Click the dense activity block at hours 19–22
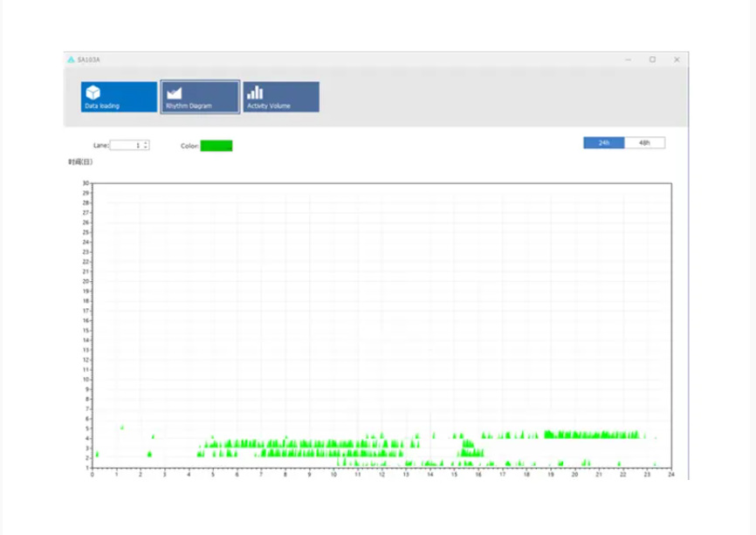Image resolution: width=756 pixels, height=535 pixels. (x=592, y=435)
